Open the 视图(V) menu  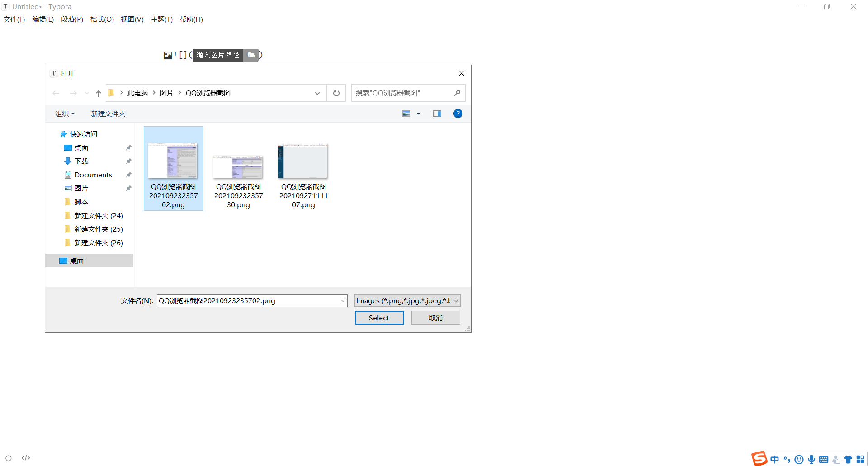coord(132,19)
